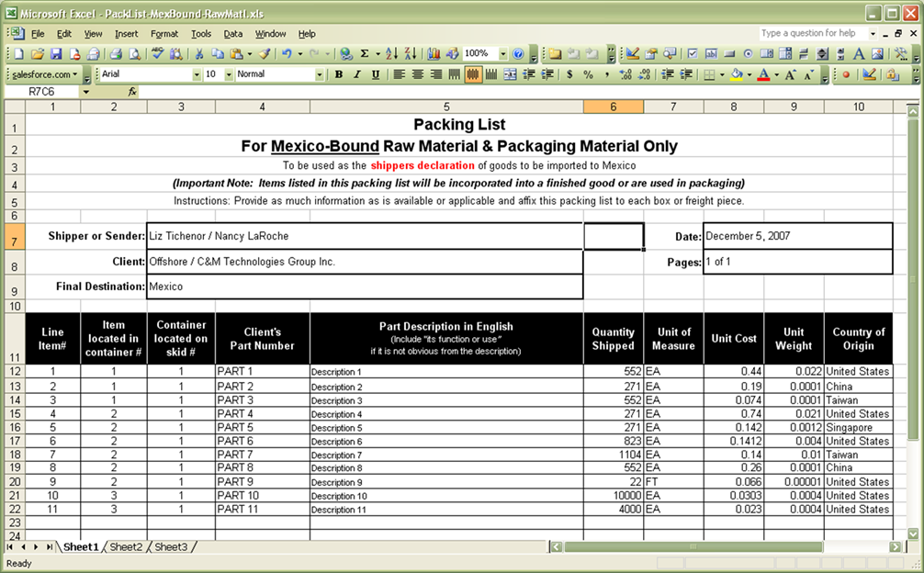The image size is (924, 573).
Task: Toggle center text alignment
Action: click(418, 74)
